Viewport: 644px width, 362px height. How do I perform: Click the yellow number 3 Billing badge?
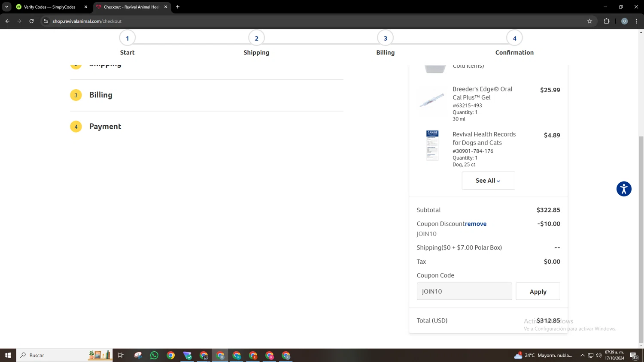coord(76,95)
